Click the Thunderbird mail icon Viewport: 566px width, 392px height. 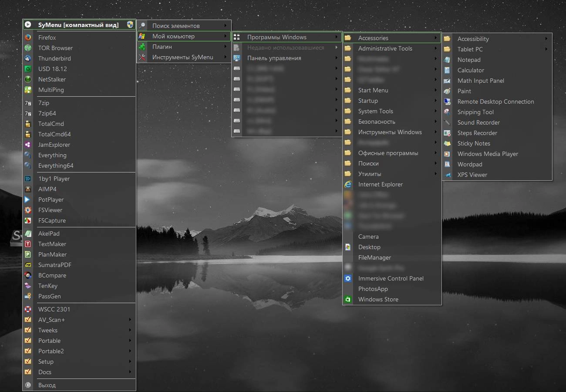coord(28,58)
